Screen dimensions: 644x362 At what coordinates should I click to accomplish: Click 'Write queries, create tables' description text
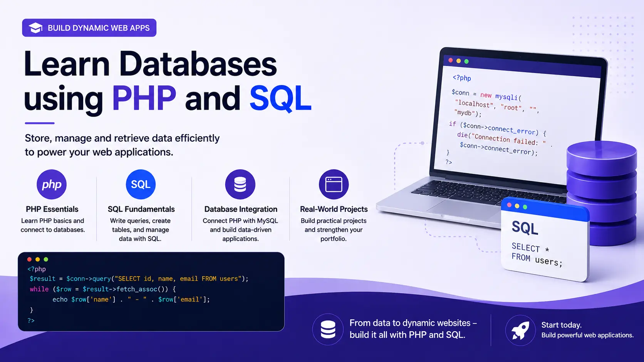click(x=140, y=230)
